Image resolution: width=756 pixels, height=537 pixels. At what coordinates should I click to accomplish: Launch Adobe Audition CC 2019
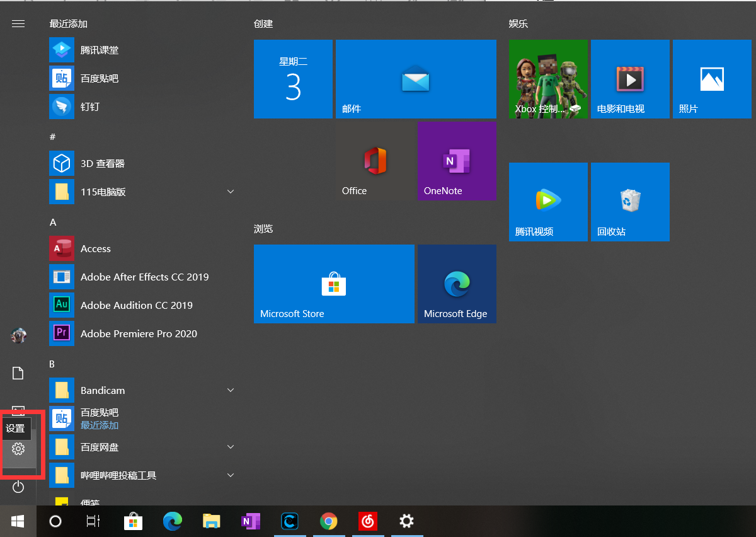pos(142,305)
